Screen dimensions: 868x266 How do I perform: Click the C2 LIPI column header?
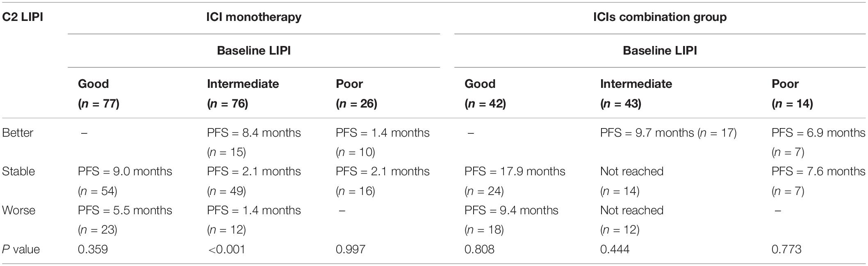click(23, 17)
